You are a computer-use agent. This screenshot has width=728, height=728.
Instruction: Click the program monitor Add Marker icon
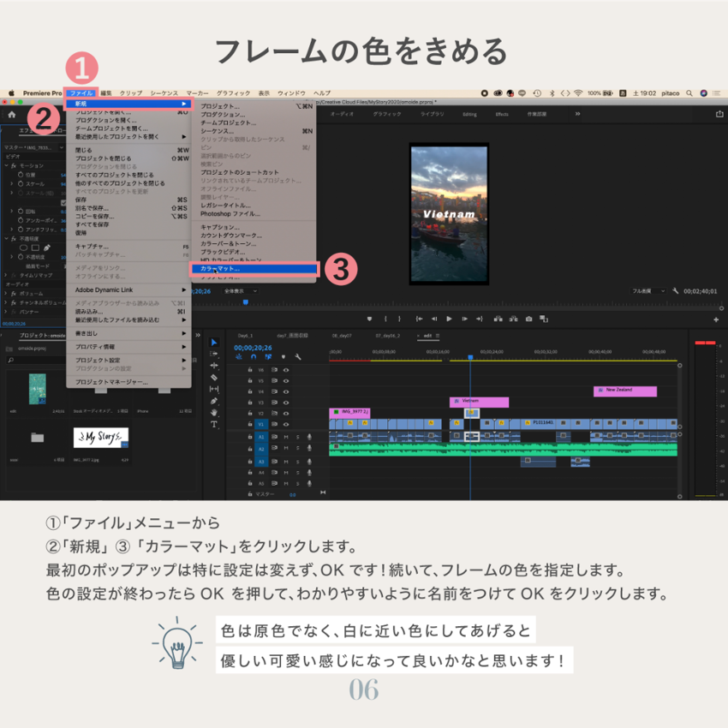pyautogui.click(x=370, y=319)
